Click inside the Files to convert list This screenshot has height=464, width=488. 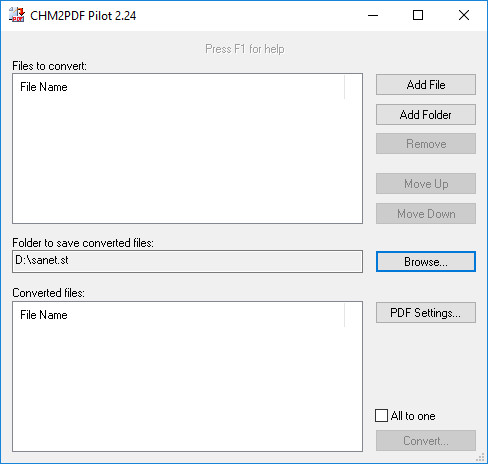187,160
